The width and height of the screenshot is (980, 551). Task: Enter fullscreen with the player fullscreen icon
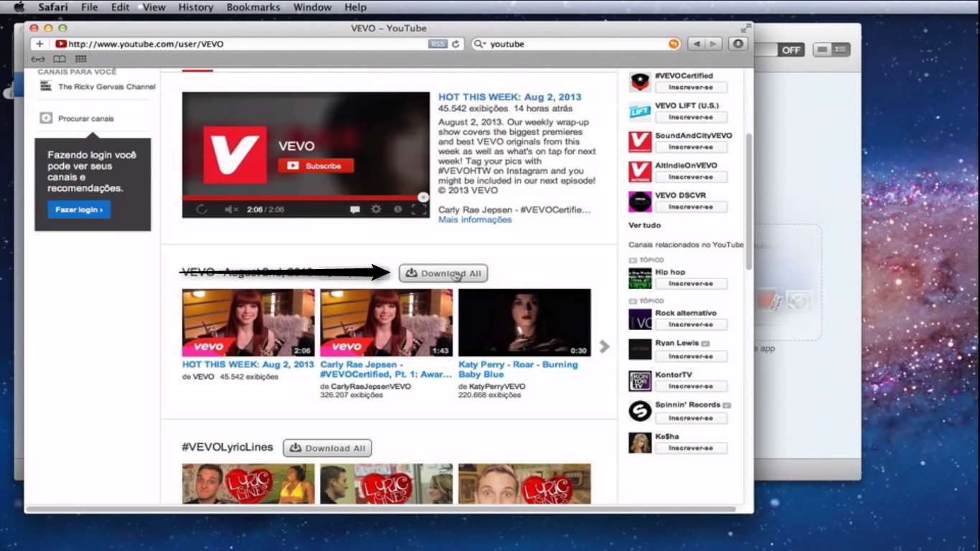[x=419, y=209]
